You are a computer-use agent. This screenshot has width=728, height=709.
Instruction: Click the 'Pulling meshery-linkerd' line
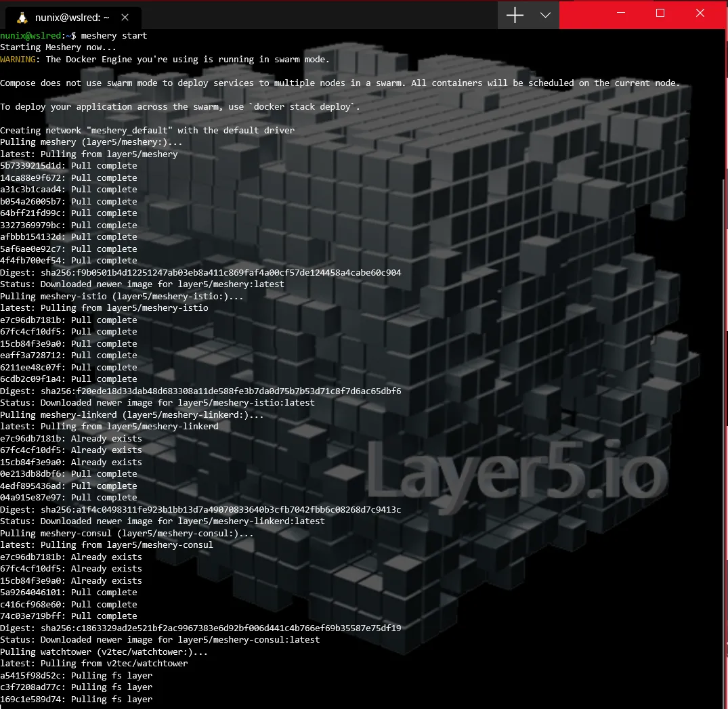point(132,414)
